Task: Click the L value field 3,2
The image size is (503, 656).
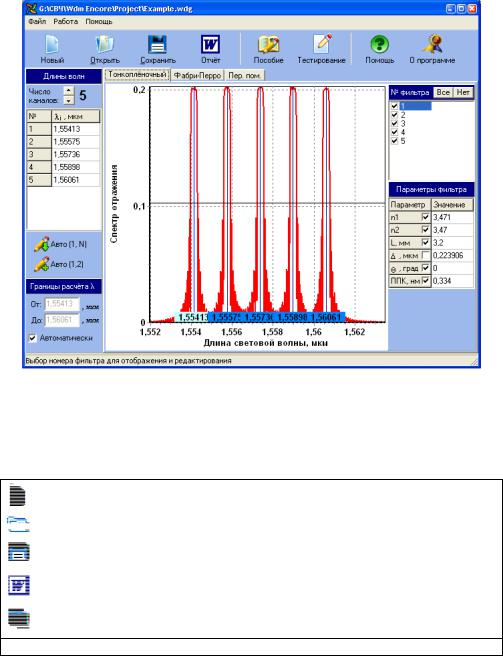Action: 452,242
